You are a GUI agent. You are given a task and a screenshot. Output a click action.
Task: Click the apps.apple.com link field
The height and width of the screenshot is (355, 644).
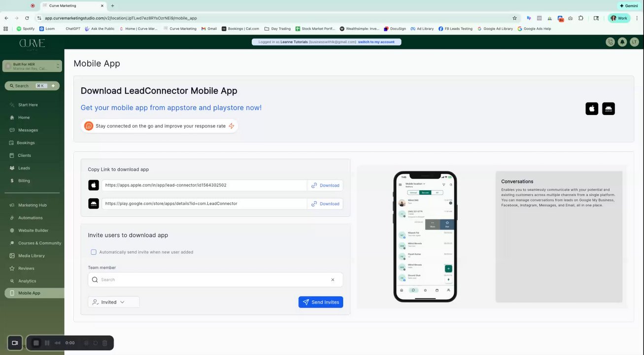(x=204, y=185)
